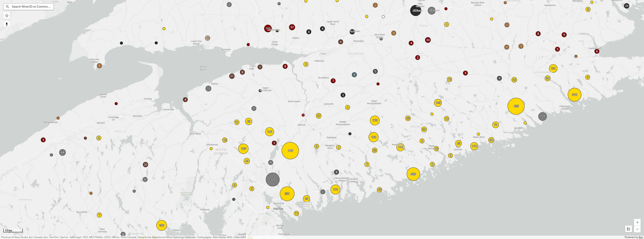Screen dimensions: 644x239
Task: Select the yellow 30 cluster marker
Action: [x=424, y=129]
